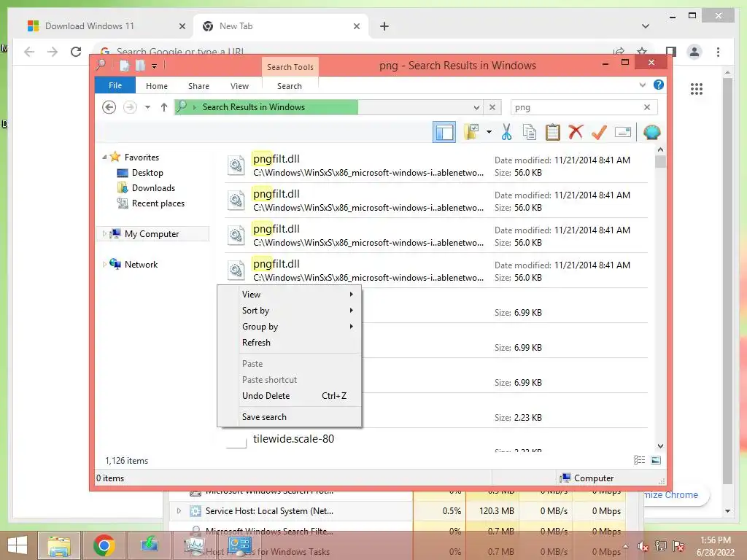Viewport: 747px width, 560px height.
Task: Open the Google apps grid icon
Action: (696, 88)
